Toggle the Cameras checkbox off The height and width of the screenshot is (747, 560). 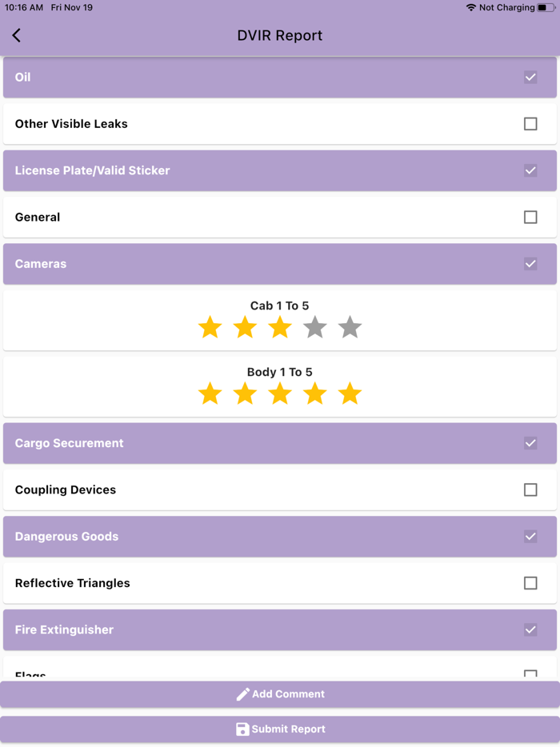coord(530,263)
